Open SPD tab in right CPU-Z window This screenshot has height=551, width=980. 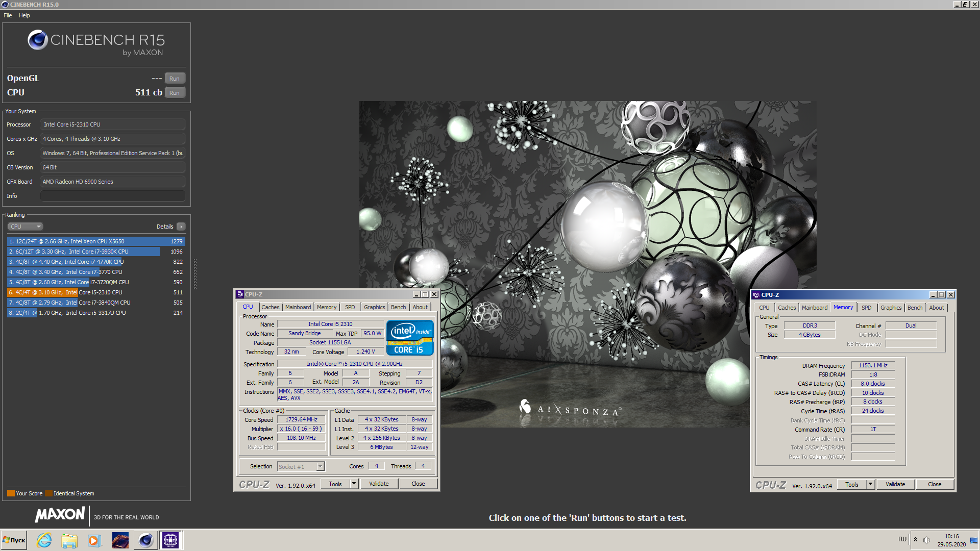tap(866, 308)
